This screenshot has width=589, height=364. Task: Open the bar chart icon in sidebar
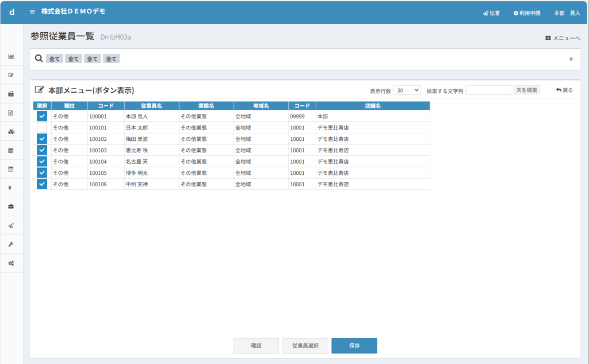(11, 56)
